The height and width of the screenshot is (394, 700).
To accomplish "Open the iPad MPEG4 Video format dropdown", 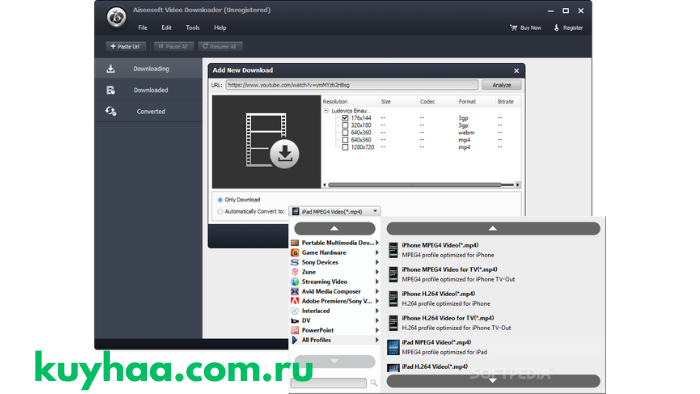I will (335, 212).
